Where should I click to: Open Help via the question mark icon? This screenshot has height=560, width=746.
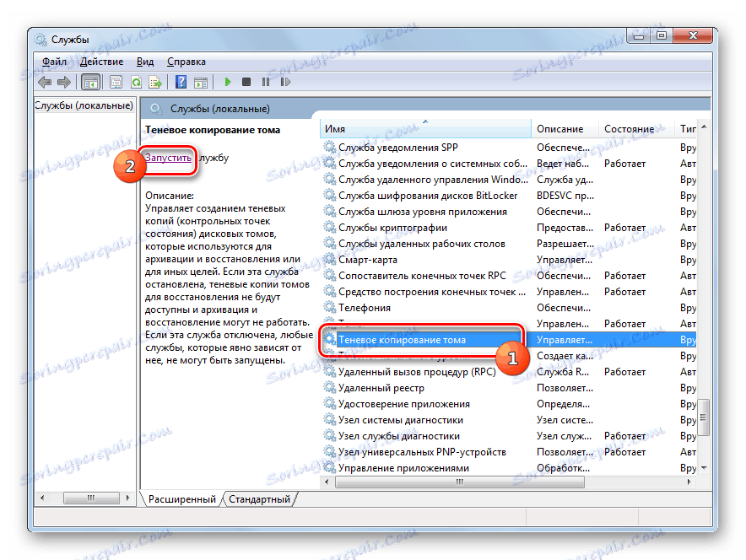(x=181, y=83)
